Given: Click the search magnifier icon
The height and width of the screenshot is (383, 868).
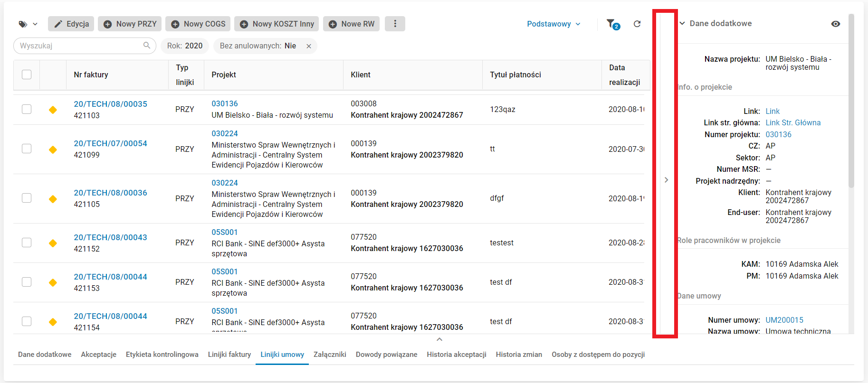Looking at the screenshot, I should coord(147,46).
